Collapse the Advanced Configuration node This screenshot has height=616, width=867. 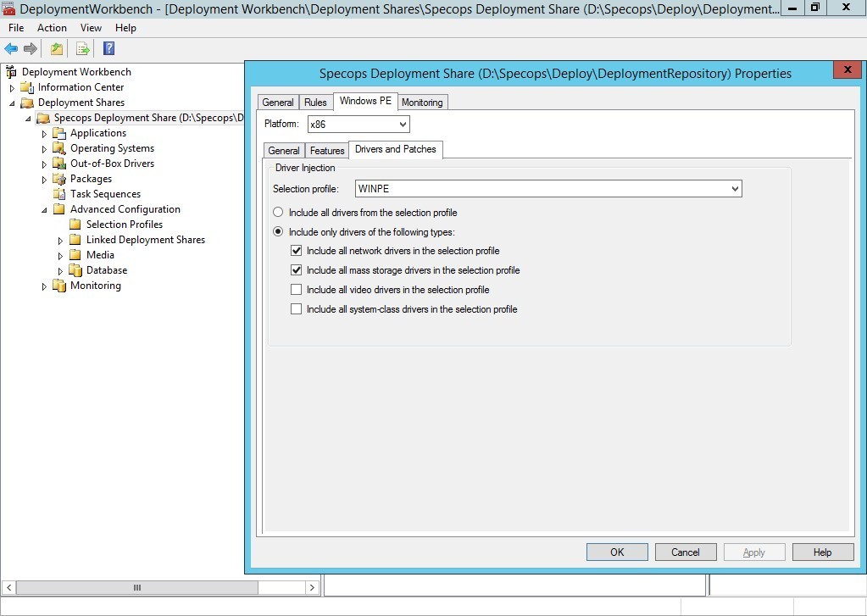point(44,210)
